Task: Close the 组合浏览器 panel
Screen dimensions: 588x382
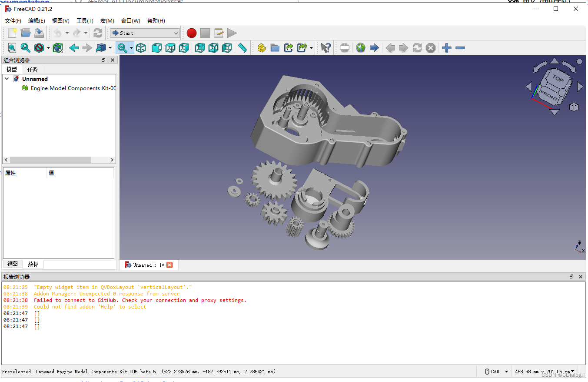Action: (x=113, y=60)
